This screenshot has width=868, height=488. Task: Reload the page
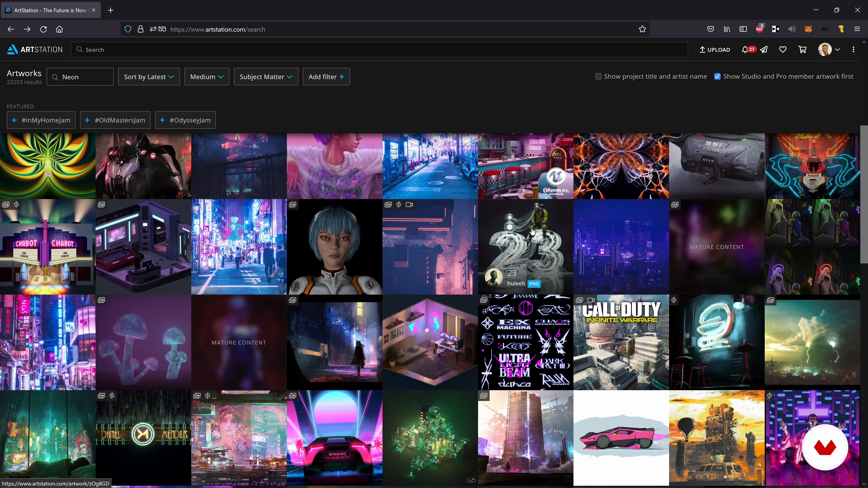click(43, 29)
